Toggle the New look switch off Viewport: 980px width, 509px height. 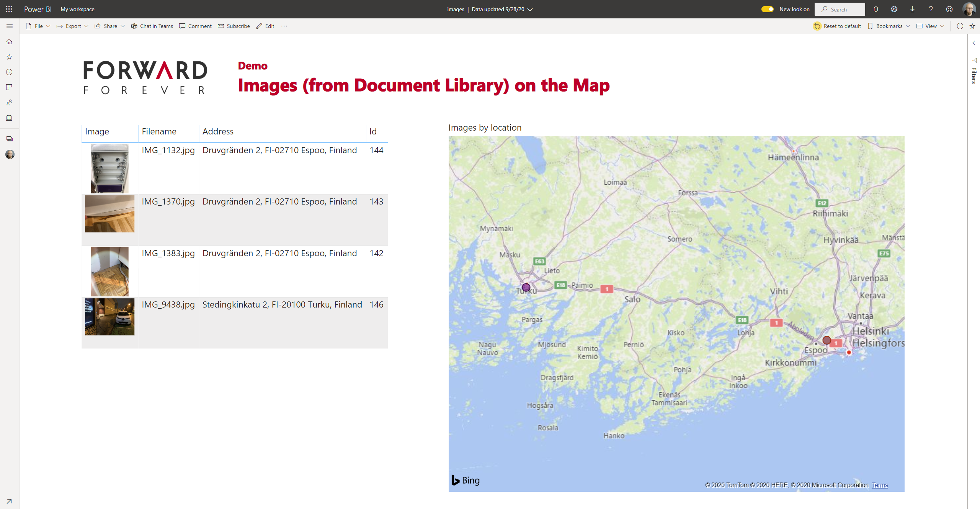pos(767,9)
